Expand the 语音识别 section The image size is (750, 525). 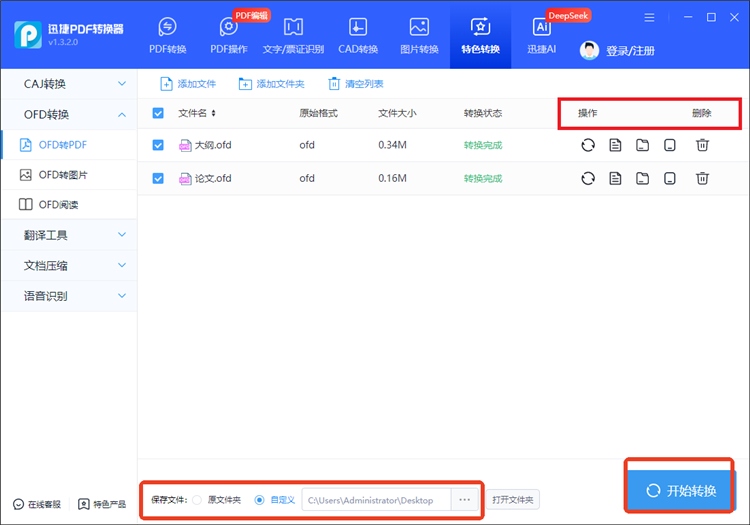pyautogui.click(x=69, y=296)
